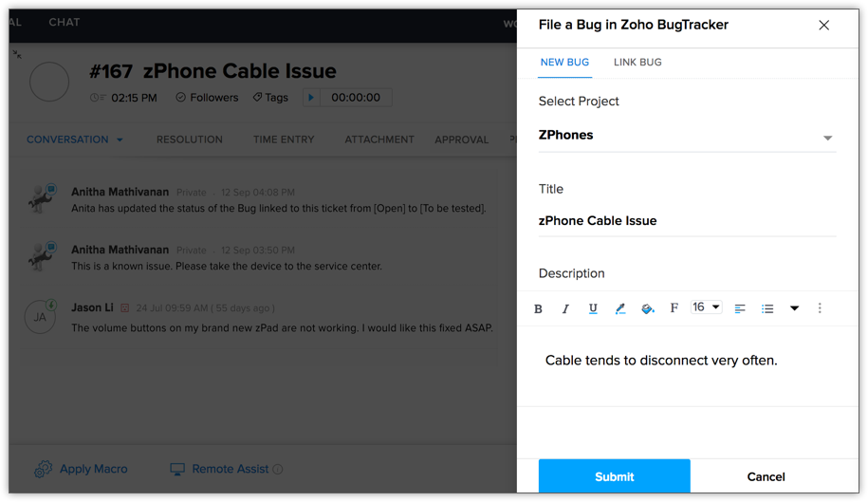Screen dimensions: 868x502
Task: Expand the black caret toolbar dropdown
Action: [794, 308]
